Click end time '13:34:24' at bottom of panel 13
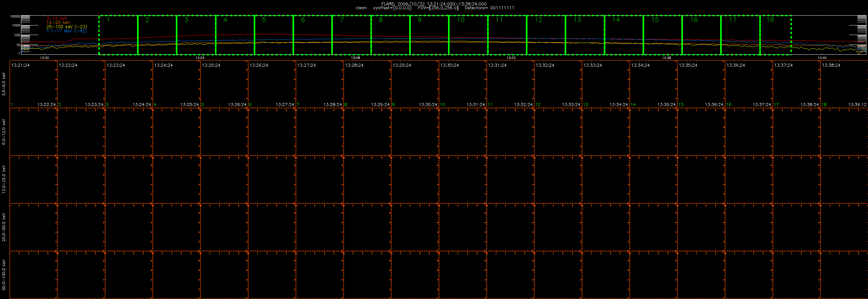868x299 pixels. click(619, 105)
